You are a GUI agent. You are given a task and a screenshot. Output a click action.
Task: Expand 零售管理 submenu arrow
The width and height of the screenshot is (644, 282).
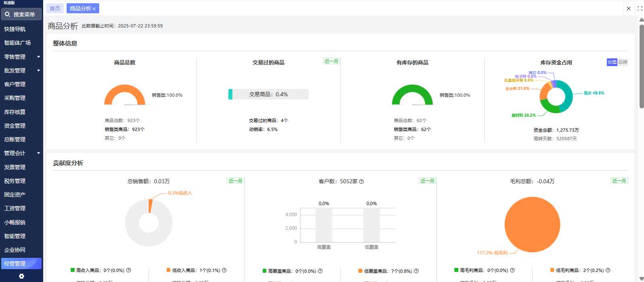pyautogui.click(x=39, y=57)
